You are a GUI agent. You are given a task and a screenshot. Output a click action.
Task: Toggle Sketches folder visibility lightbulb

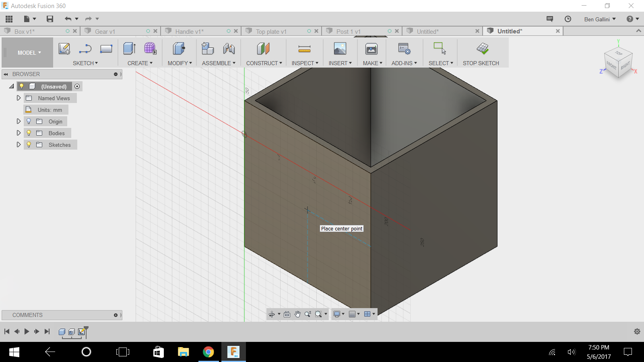click(x=29, y=144)
